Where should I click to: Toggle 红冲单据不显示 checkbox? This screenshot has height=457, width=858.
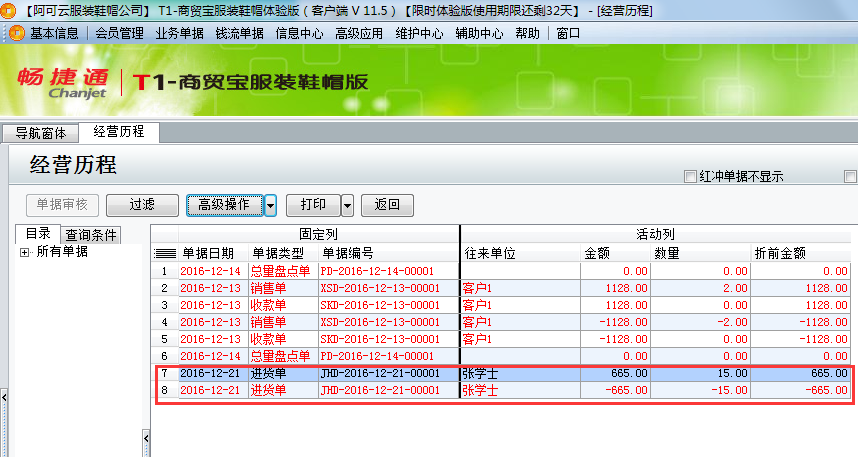pos(690,176)
